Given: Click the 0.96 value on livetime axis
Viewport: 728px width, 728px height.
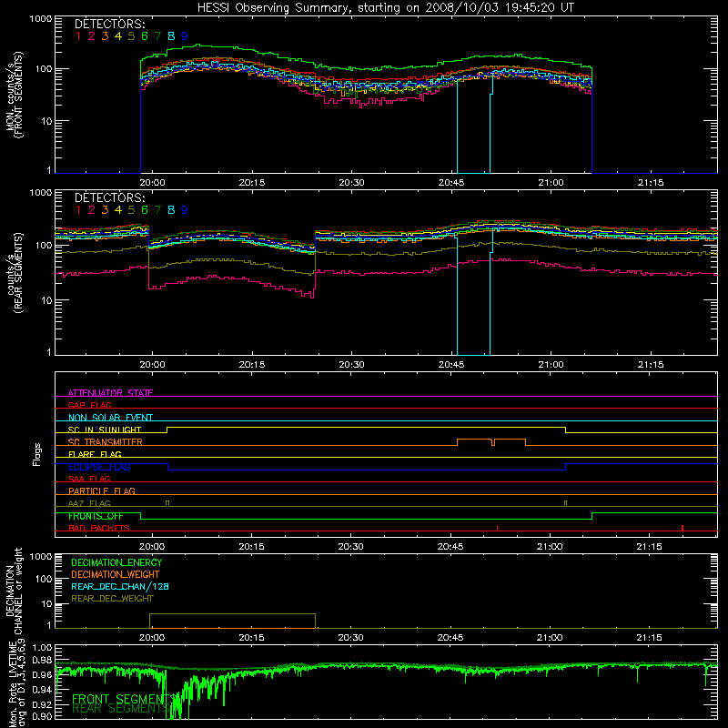Looking at the screenshot, I should tap(42, 674).
